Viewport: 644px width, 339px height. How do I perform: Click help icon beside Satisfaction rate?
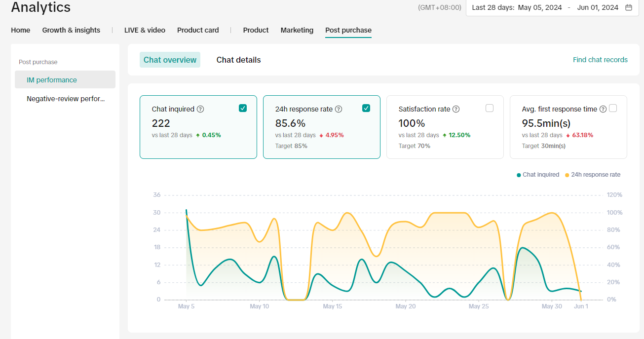point(456,109)
